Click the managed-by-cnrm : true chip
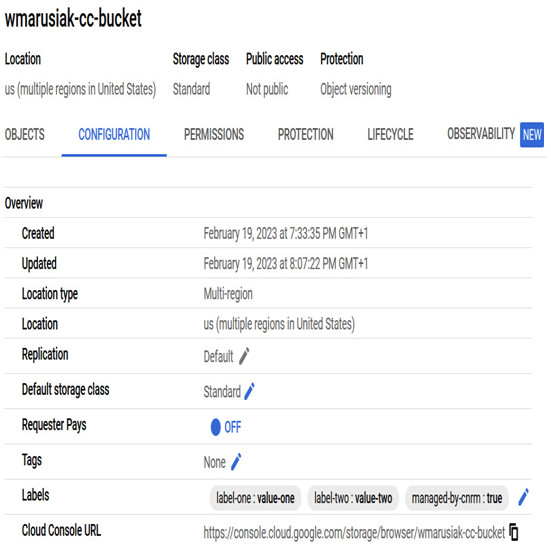This screenshot has width=551, height=548. click(457, 498)
